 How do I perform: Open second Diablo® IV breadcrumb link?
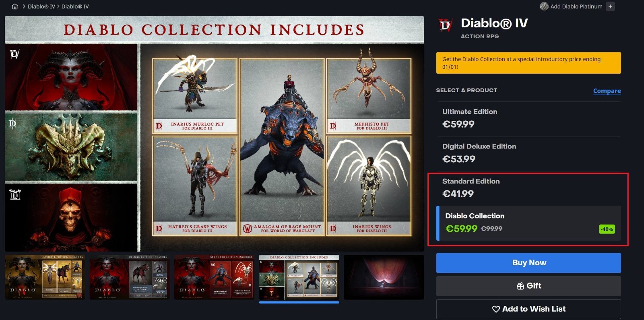75,6
